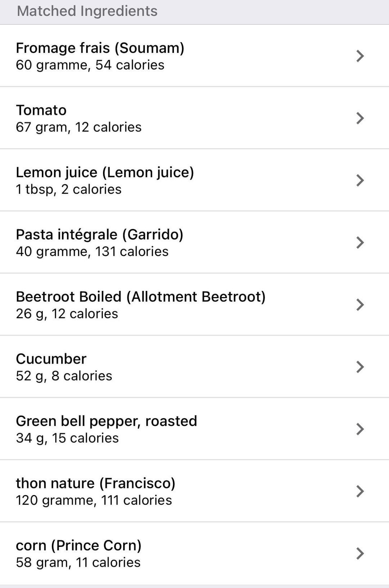View Pasta intégrale (Garrido) details
This screenshot has height=588, width=389.
[x=99, y=242]
